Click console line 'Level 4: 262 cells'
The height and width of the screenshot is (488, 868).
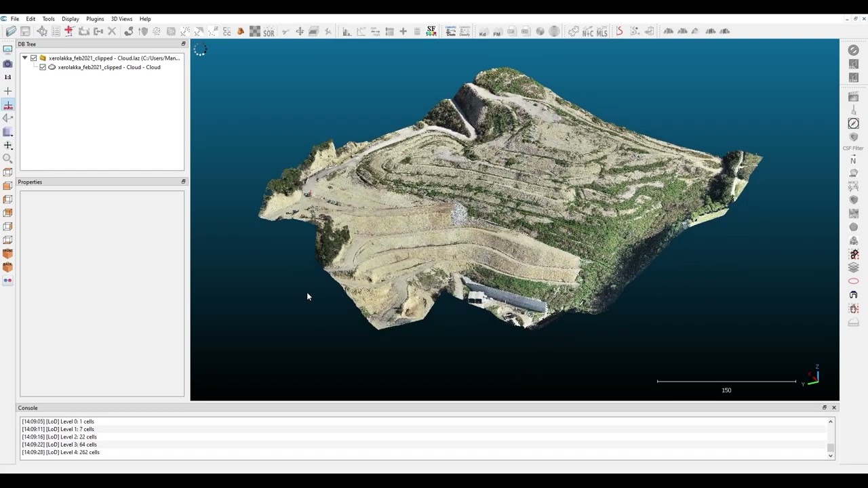point(60,452)
